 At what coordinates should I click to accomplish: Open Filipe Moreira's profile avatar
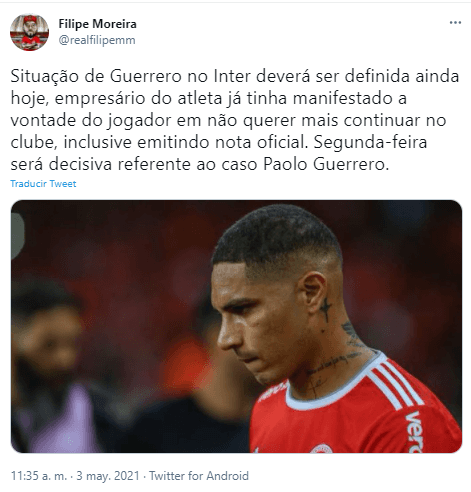pyautogui.click(x=29, y=32)
